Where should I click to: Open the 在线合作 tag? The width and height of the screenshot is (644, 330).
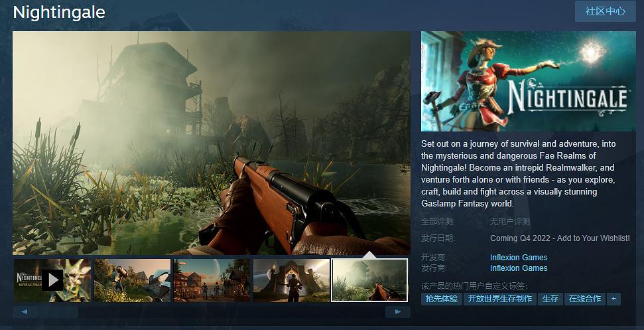pos(584,299)
